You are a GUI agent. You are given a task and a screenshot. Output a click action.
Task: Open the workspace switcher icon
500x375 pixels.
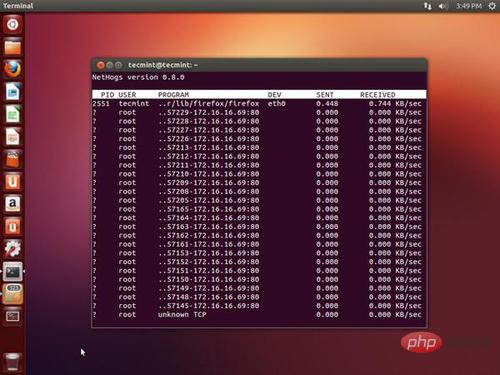pos(13,316)
